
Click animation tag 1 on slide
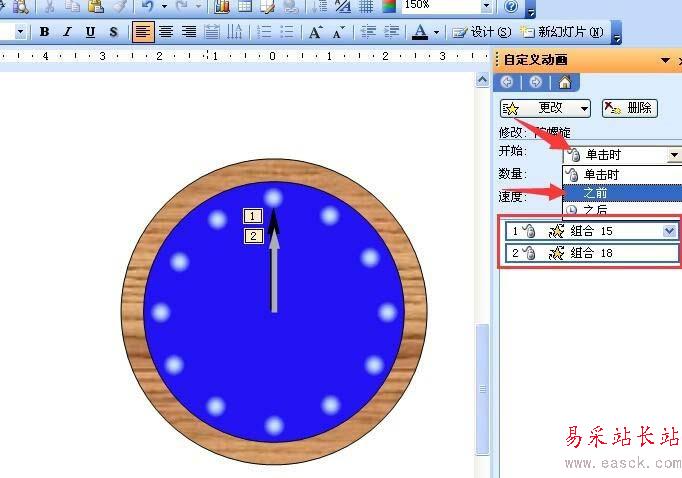point(252,216)
